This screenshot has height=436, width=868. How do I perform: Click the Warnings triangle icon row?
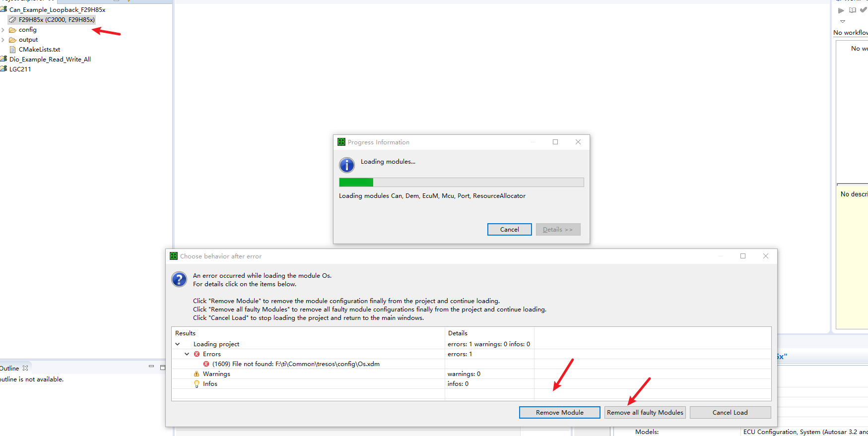[x=197, y=374]
